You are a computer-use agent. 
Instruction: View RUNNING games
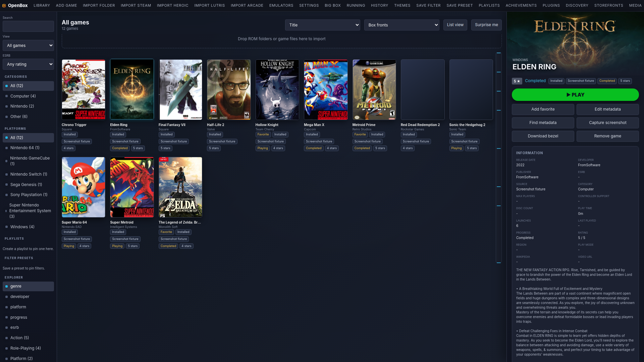coord(356,6)
